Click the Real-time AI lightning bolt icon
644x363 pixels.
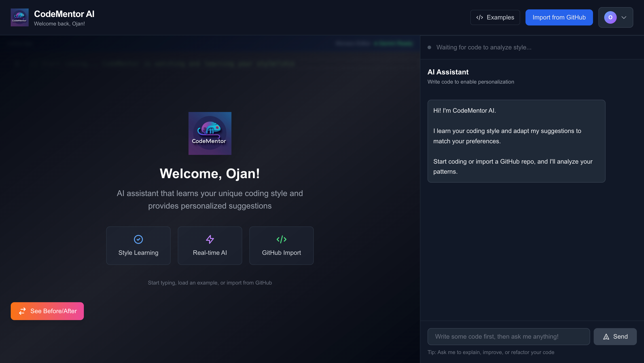[x=210, y=239]
